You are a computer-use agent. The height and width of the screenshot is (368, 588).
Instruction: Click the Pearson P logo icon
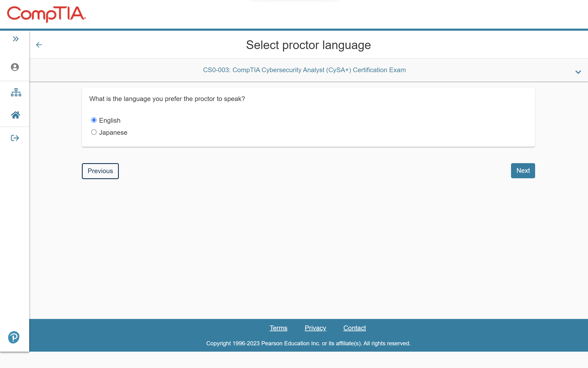[x=14, y=337]
